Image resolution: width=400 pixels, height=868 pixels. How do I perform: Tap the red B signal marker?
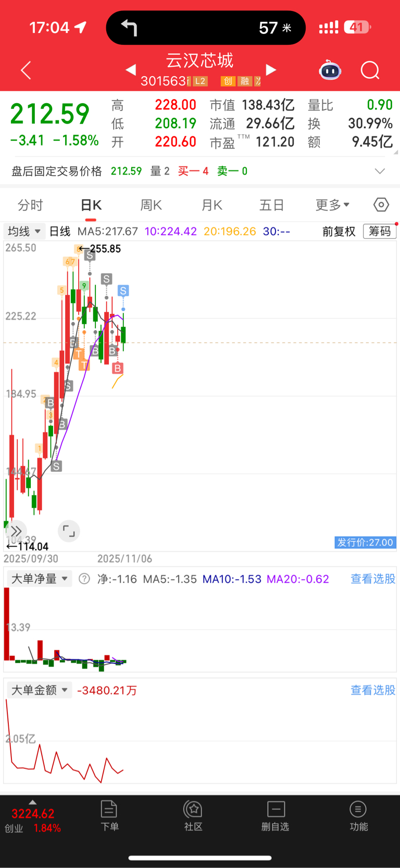pos(118,369)
